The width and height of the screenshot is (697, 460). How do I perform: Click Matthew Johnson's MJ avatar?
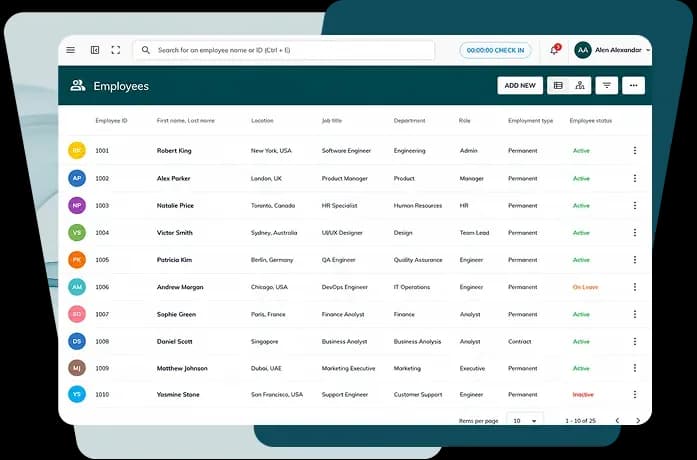tap(77, 368)
